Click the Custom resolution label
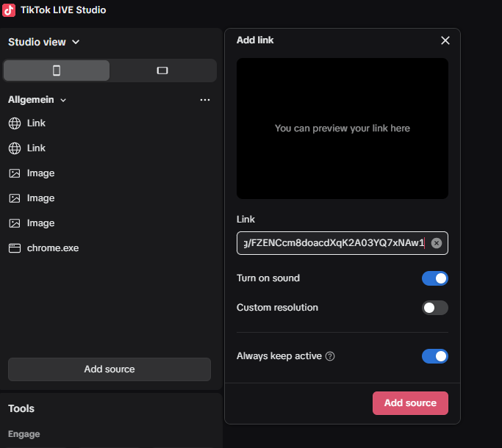 click(x=277, y=308)
